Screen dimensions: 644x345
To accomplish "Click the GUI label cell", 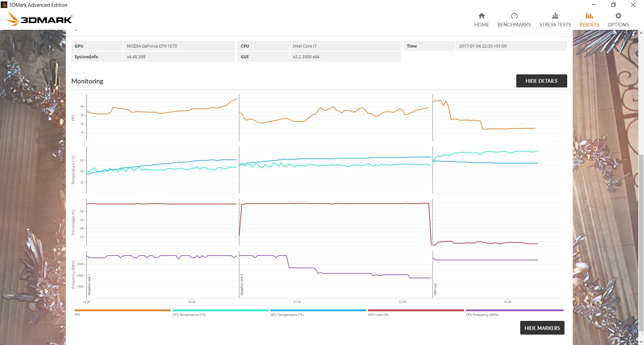I will point(263,57).
